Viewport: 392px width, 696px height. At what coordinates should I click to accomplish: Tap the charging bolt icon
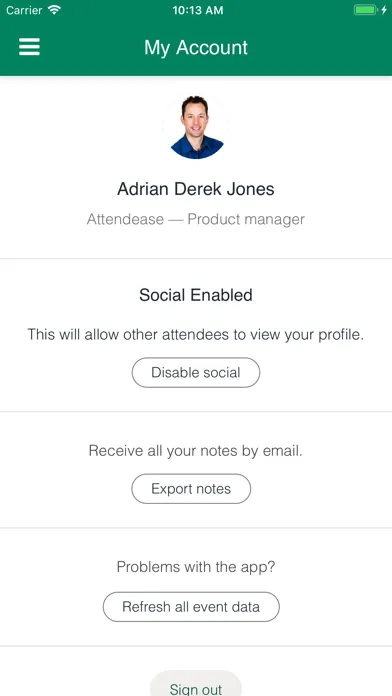point(384,10)
